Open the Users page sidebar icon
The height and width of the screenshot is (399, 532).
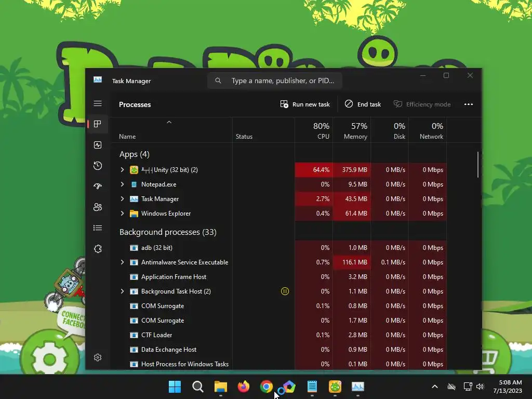tap(98, 207)
